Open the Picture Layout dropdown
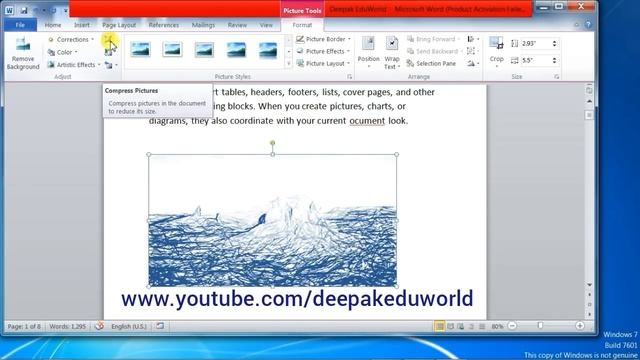The height and width of the screenshot is (360, 640). pos(323,64)
